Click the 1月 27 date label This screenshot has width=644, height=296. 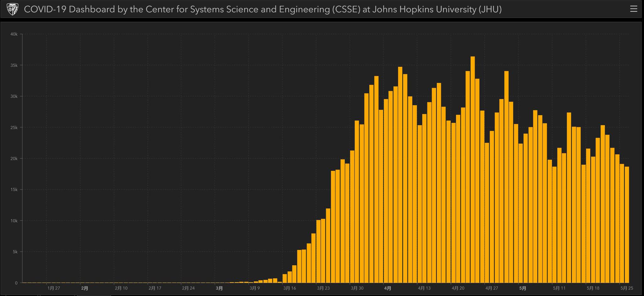(x=54, y=288)
